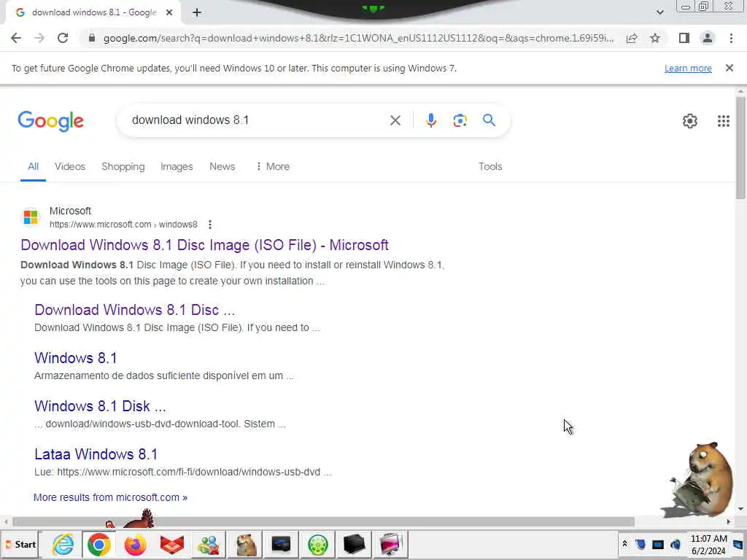
Task: Clear the search query with X
Action: click(395, 120)
